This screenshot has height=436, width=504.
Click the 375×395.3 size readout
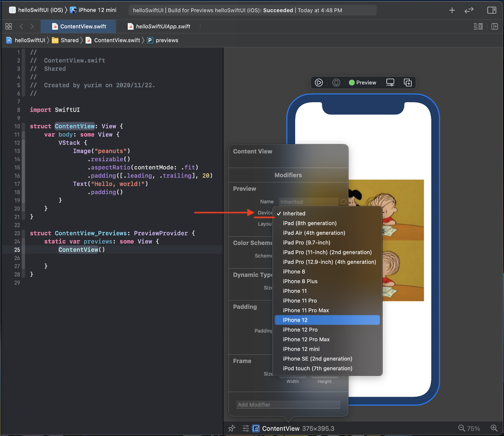(x=318, y=429)
